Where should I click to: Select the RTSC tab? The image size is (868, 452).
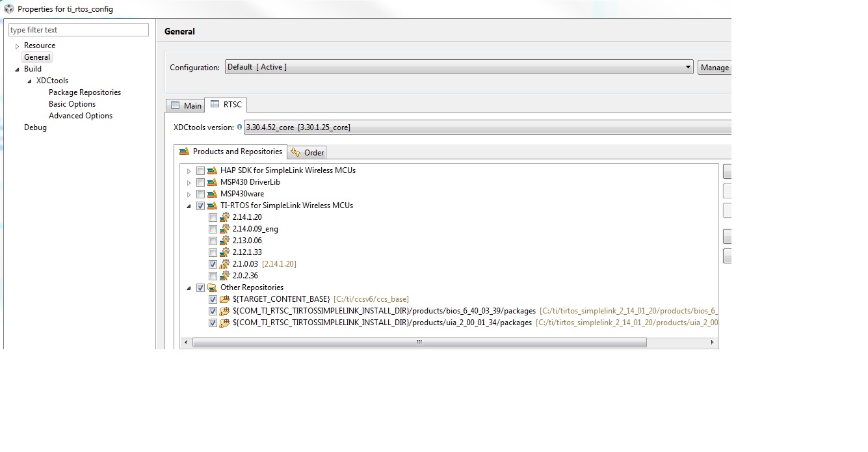pos(226,104)
